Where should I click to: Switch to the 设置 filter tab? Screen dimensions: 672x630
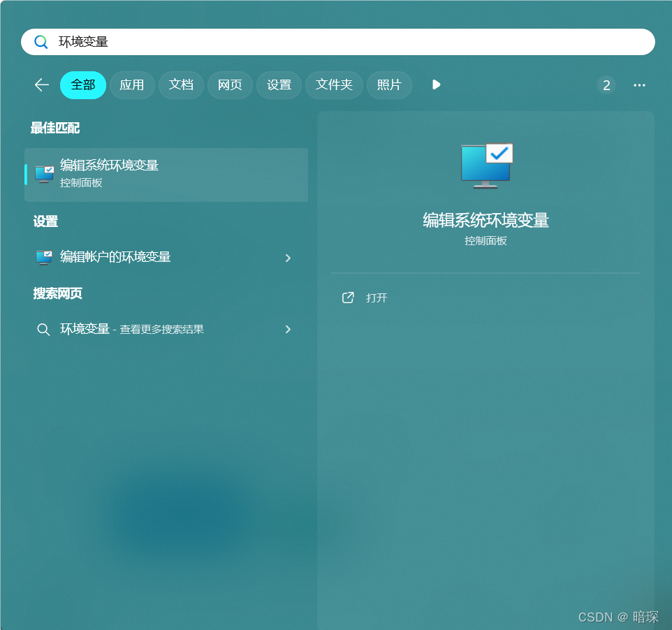tap(279, 85)
